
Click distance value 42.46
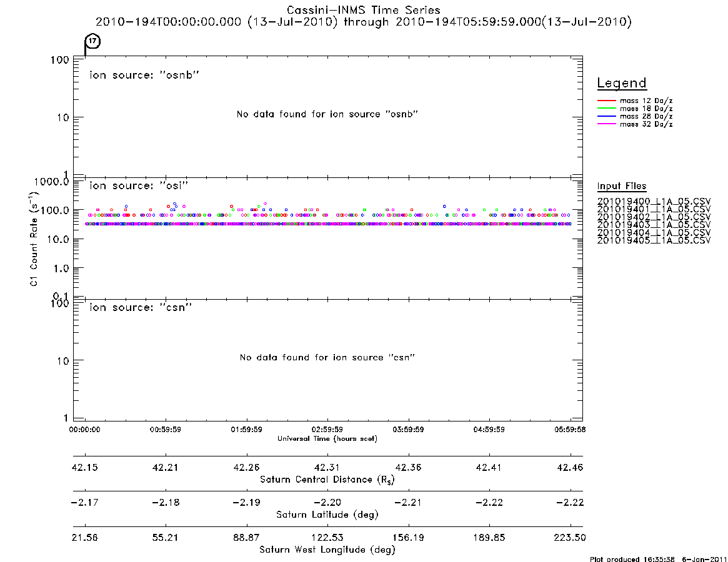[x=570, y=467]
